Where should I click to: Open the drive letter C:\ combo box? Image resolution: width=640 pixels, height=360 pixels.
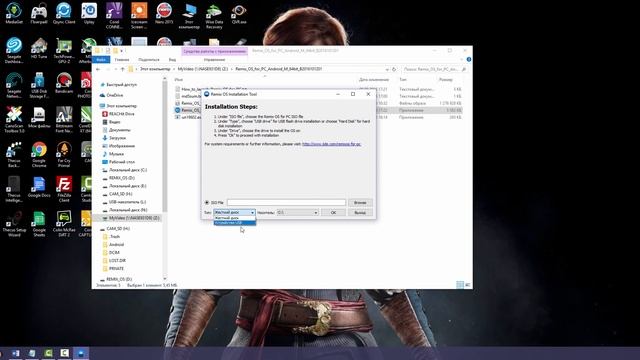[x=297, y=213]
